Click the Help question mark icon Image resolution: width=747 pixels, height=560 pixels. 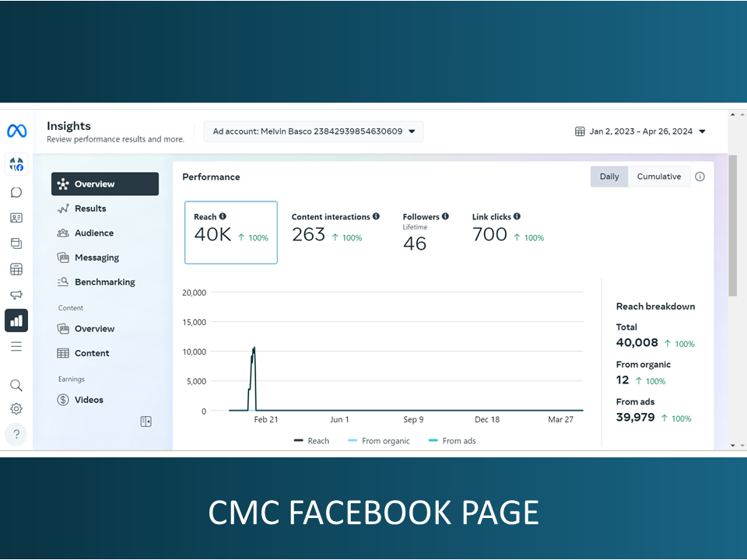tap(16, 434)
